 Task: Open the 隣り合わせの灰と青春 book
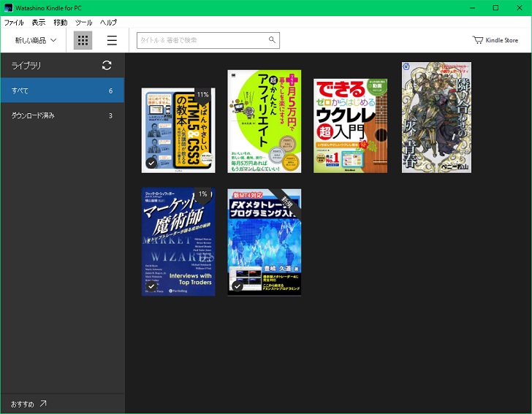(437, 118)
